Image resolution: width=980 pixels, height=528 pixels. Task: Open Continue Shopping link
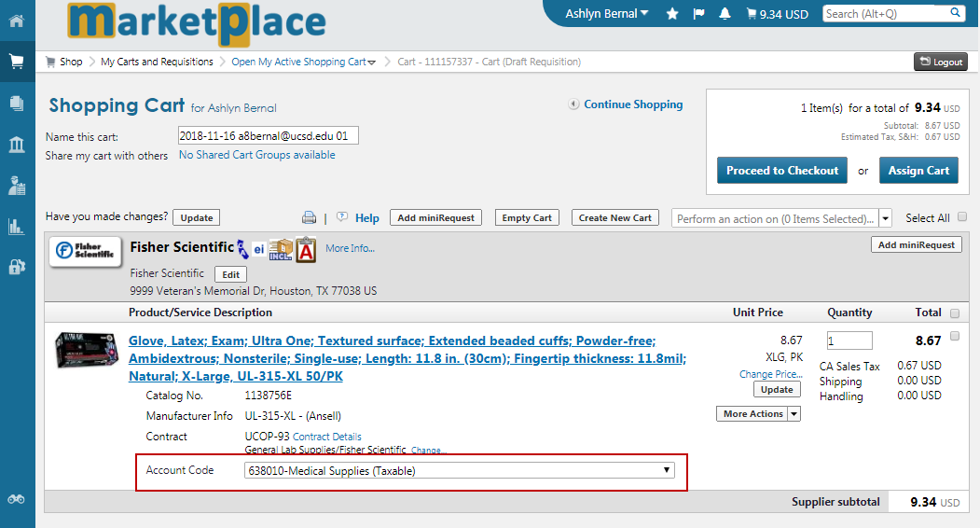tap(633, 104)
